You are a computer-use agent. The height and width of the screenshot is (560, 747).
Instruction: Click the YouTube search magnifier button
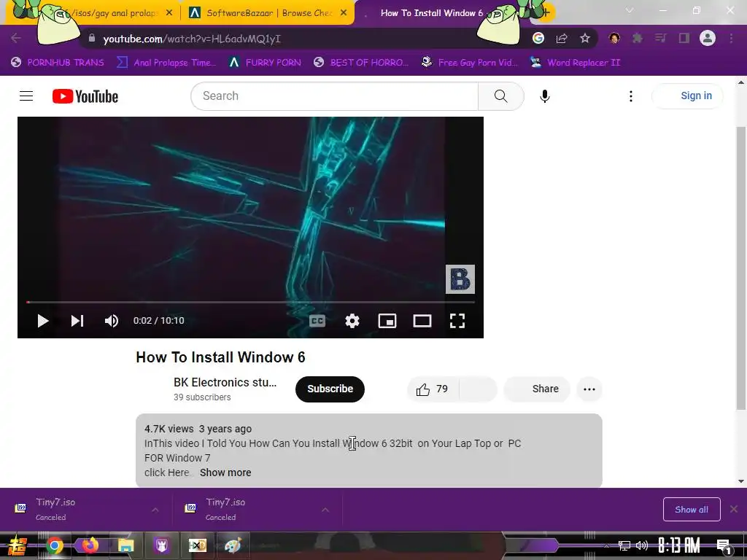pos(500,96)
